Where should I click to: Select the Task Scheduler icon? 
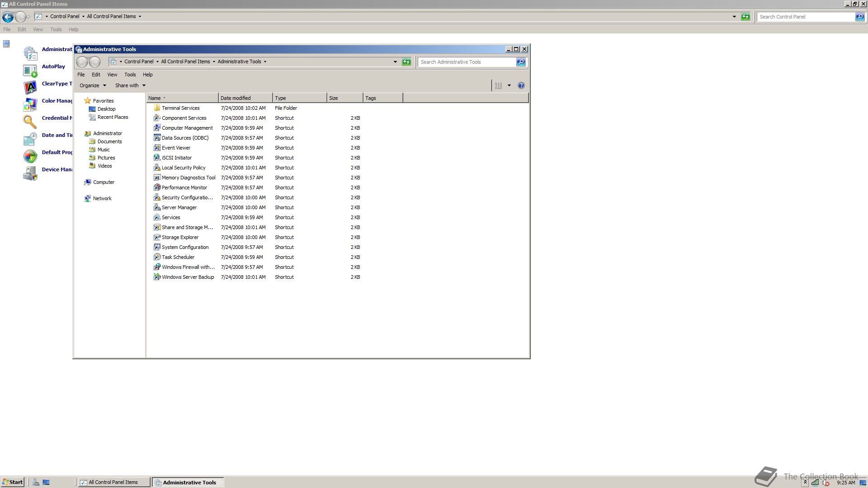[157, 257]
